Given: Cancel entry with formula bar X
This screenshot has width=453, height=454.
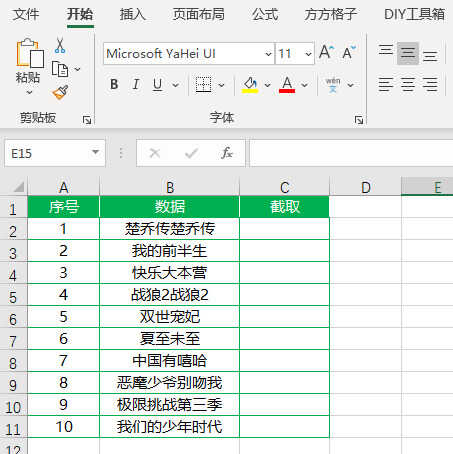Looking at the screenshot, I should click(x=155, y=153).
